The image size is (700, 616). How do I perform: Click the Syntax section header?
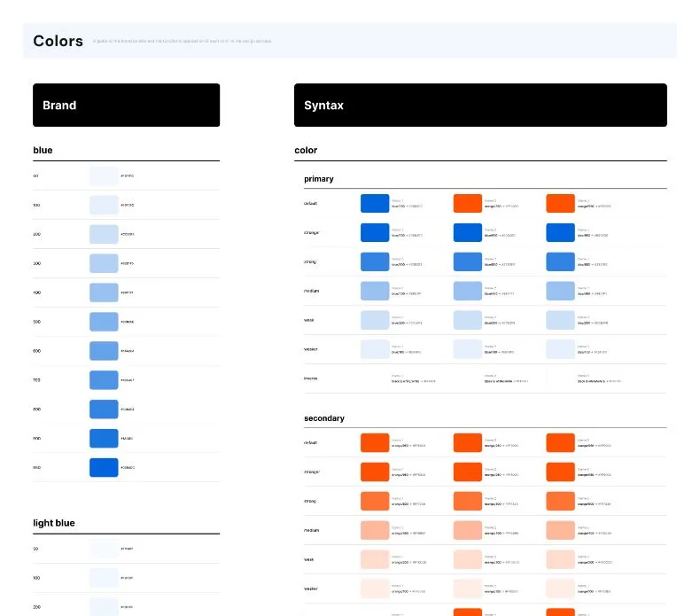[x=480, y=105]
